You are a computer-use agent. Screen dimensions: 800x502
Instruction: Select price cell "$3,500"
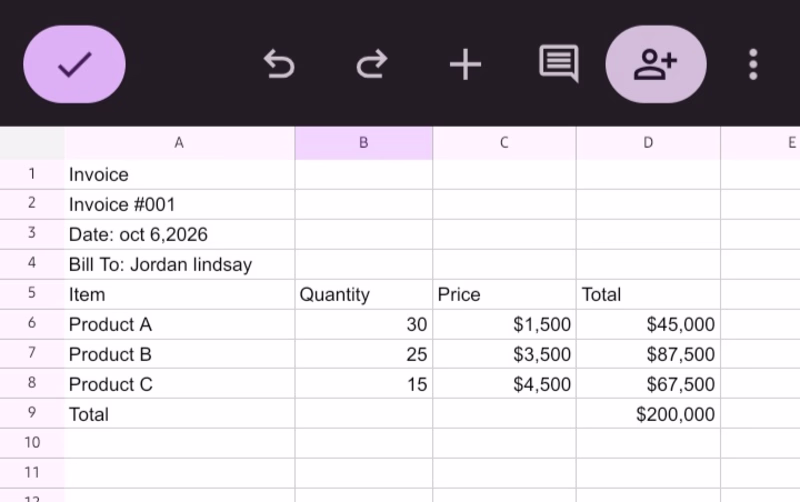(504, 354)
